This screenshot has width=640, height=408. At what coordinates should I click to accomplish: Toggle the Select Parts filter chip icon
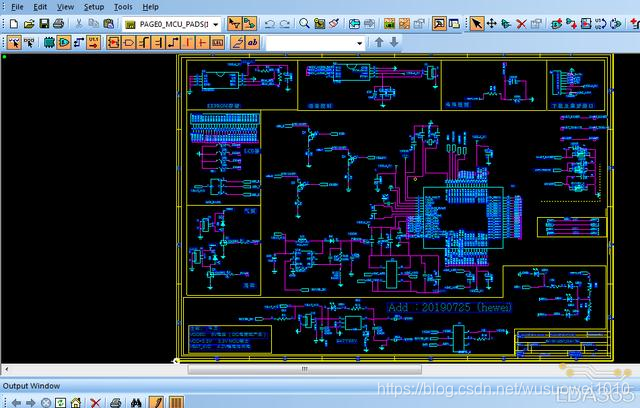tap(49, 42)
